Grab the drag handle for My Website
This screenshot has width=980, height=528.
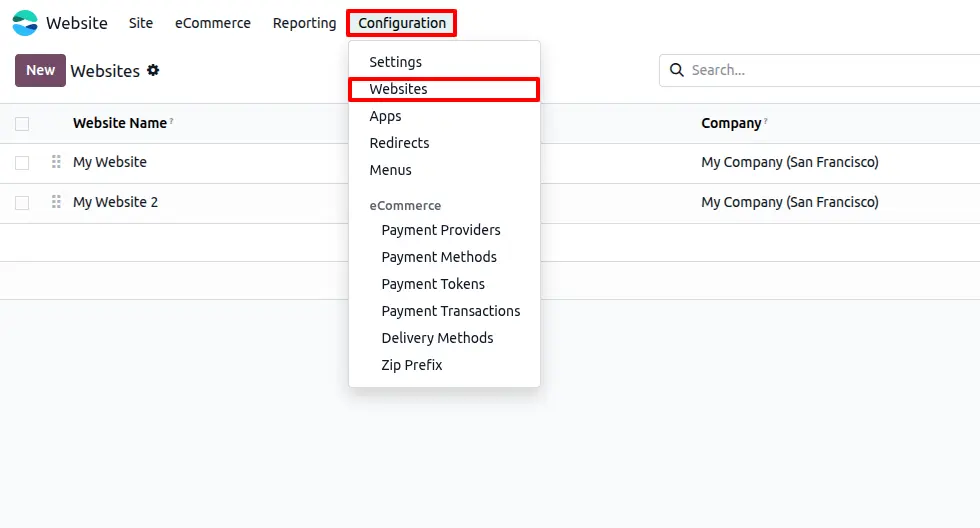click(56, 162)
